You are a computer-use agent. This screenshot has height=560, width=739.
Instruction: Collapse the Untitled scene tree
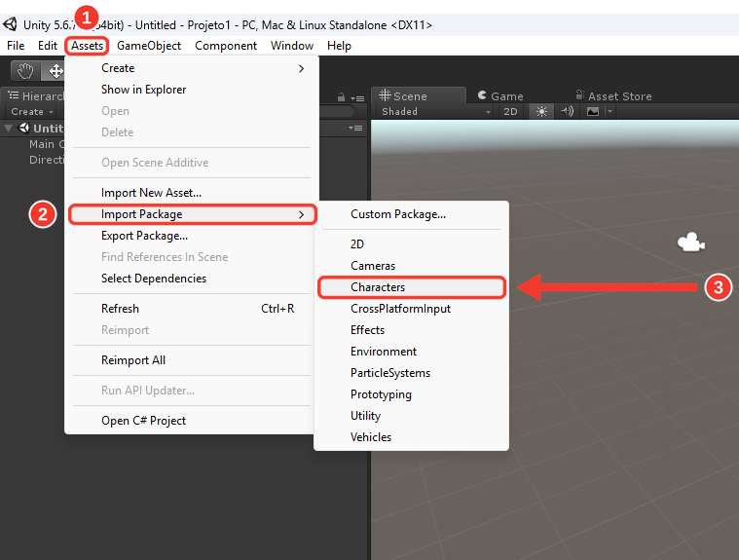click(9, 129)
